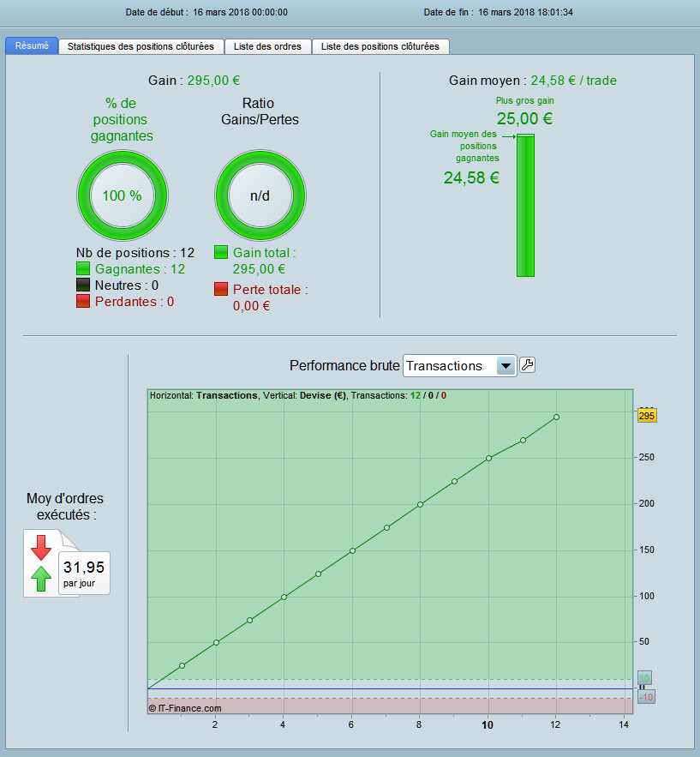This screenshot has height=757, width=700.
Task: Click the green Plus gros gain bar
Action: [x=525, y=206]
